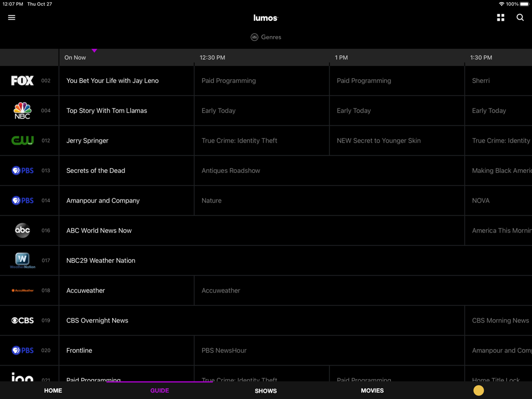Select Sherri at 1:30 PM

[x=498, y=80]
